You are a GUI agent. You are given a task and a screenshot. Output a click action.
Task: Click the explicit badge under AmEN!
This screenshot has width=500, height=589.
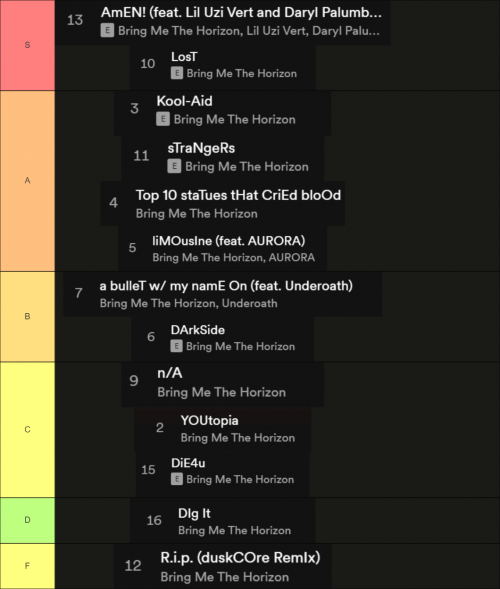(x=107, y=30)
